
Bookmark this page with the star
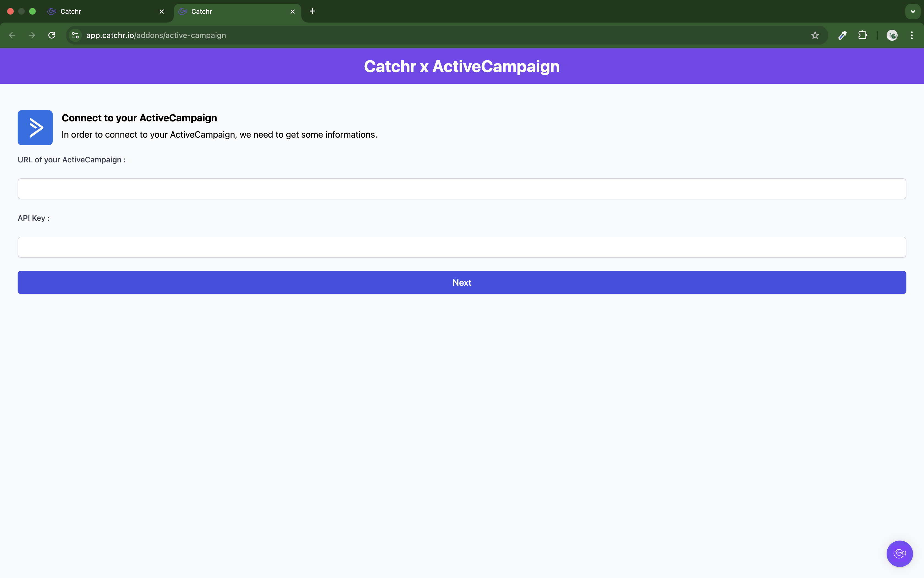pos(815,35)
